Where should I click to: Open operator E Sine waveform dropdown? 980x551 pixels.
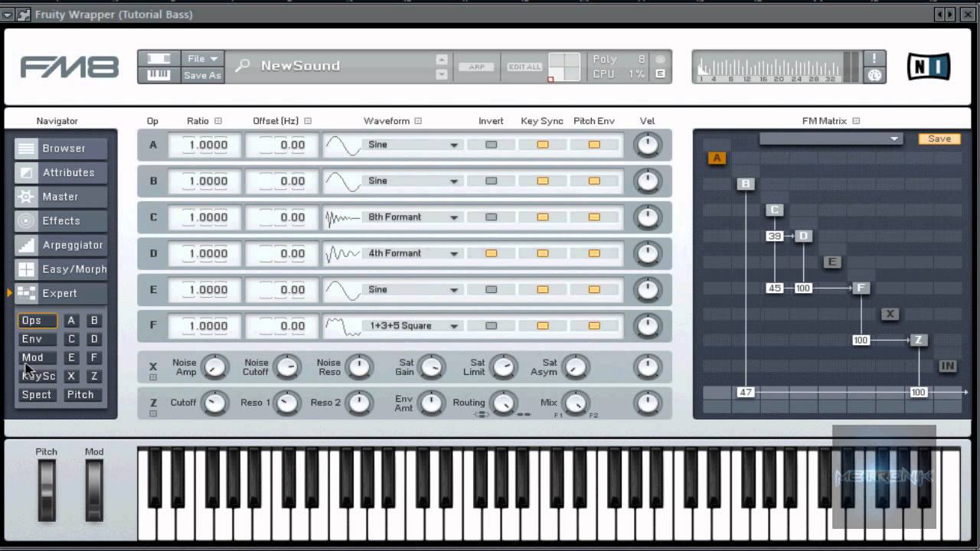pyautogui.click(x=413, y=289)
